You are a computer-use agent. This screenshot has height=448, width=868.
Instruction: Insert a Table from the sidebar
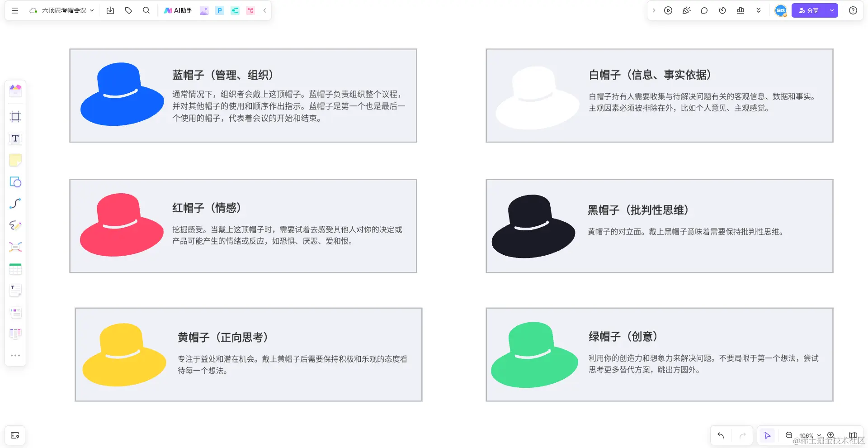tap(15, 268)
